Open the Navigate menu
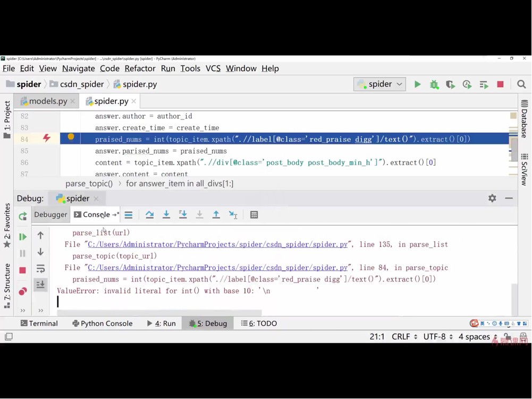Viewport: 532px width, 399px height. tap(78, 69)
